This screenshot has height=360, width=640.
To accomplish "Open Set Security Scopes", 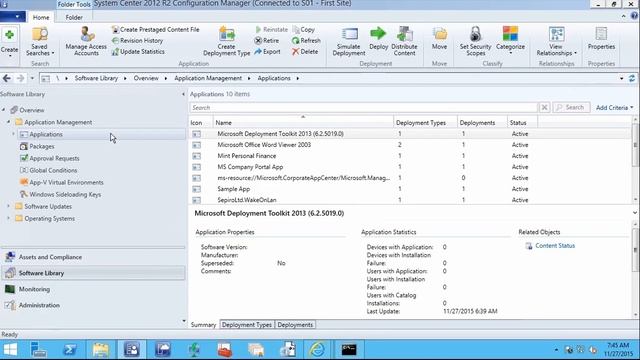I will pos(476,41).
